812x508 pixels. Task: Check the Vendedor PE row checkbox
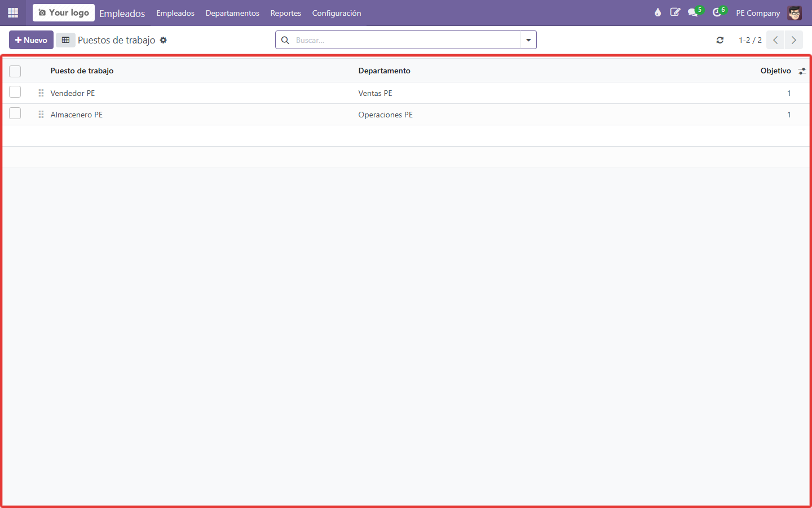pyautogui.click(x=15, y=92)
